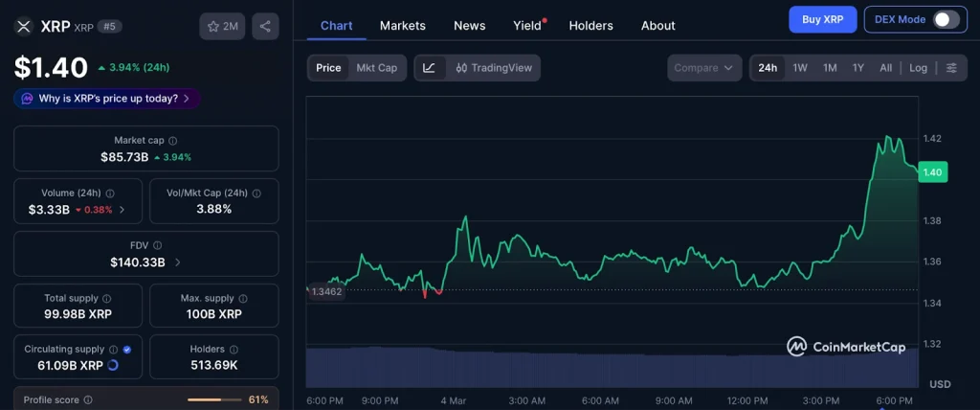This screenshot has width=980, height=410.
Task: Click the 1.40 current price tag on chart
Action: 932,172
